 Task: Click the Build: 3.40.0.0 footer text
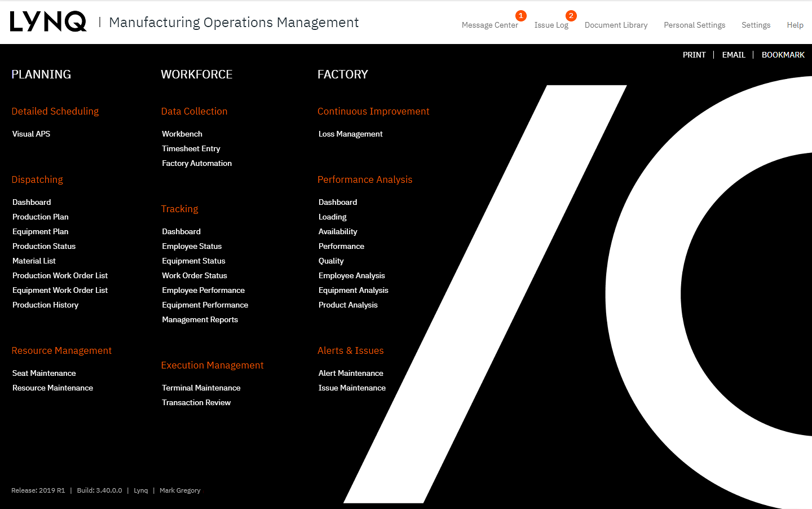pyautogui.click(x=99, y=490)
